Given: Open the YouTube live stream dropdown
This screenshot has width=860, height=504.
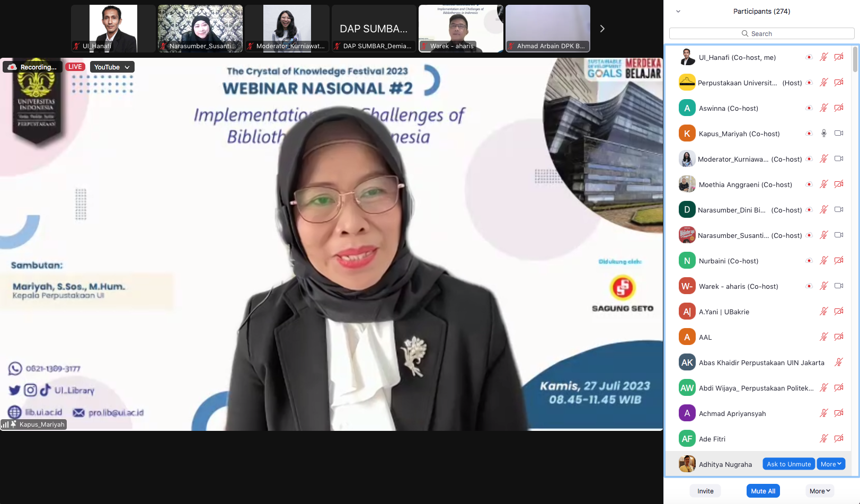Looking at the screenshot, I should (x=112, y=67).
